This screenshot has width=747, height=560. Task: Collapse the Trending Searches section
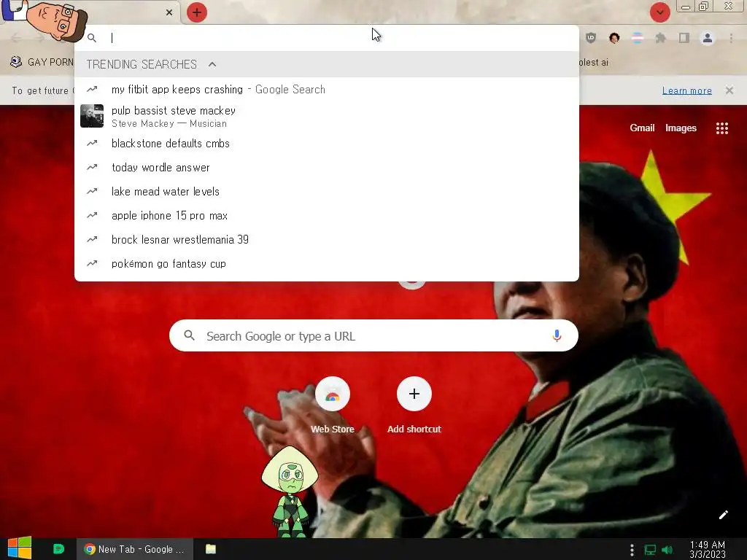click(x=212, y=64)
